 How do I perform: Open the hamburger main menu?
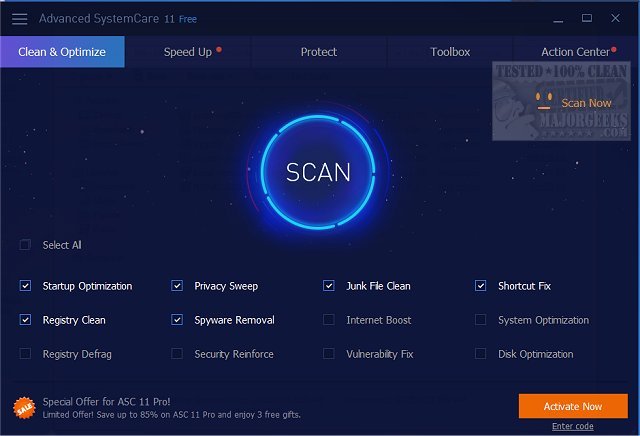pyautogui.click(x=19, y=19)
